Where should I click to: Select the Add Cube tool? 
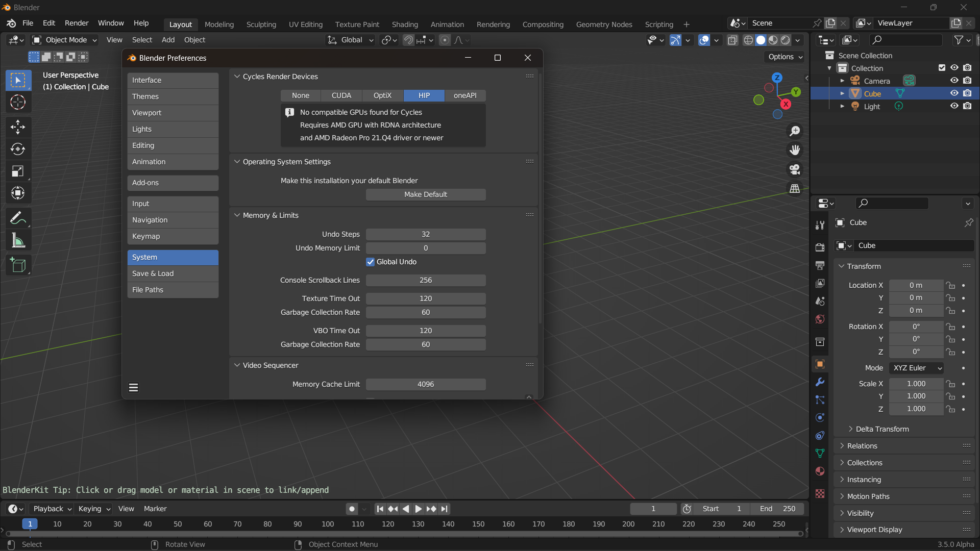18,265
